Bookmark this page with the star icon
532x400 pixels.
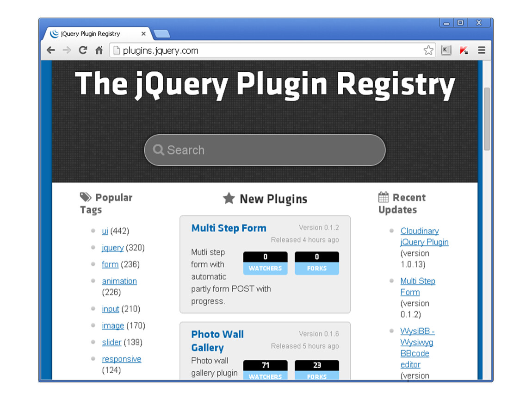click(428, 50)
